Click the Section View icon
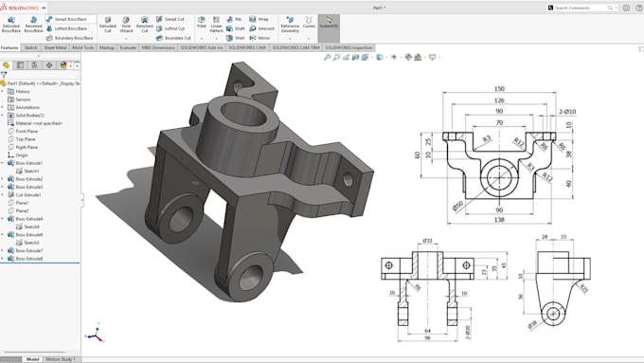Viewport: 644px width, 363px height. (356, 57)
